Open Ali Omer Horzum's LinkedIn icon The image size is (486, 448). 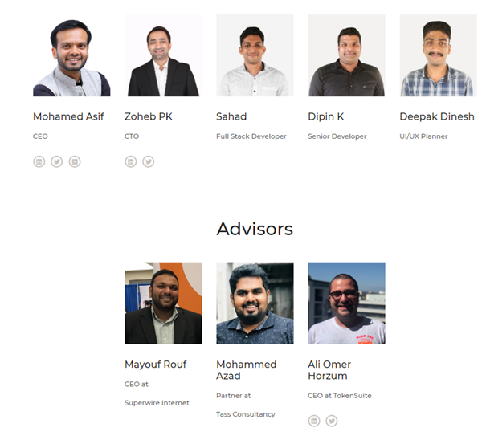314,421
